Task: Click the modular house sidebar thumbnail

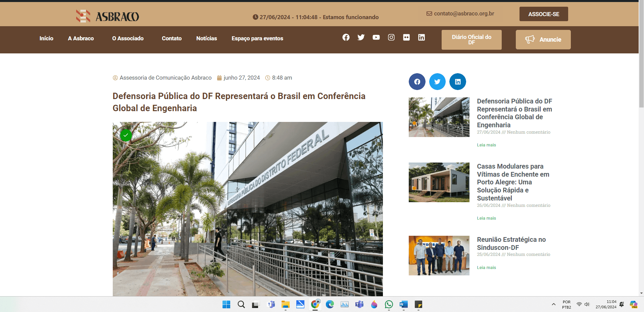Action: [x=439, y=182]
